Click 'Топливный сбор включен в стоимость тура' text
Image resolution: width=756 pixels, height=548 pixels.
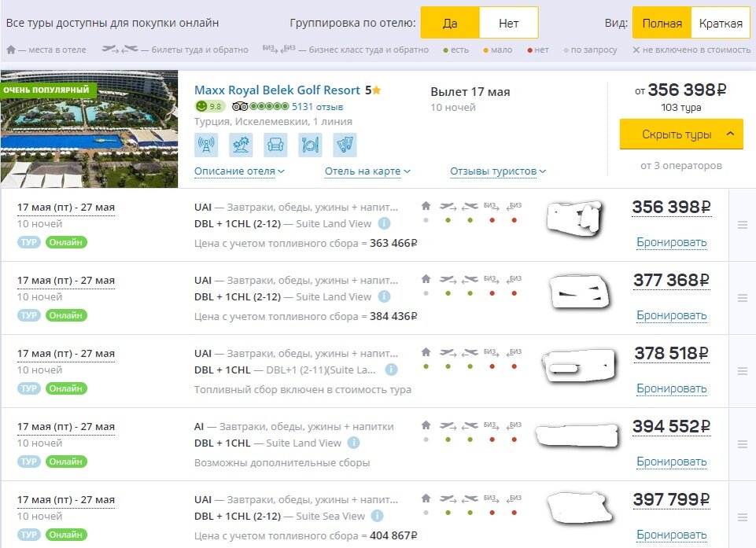303,389
